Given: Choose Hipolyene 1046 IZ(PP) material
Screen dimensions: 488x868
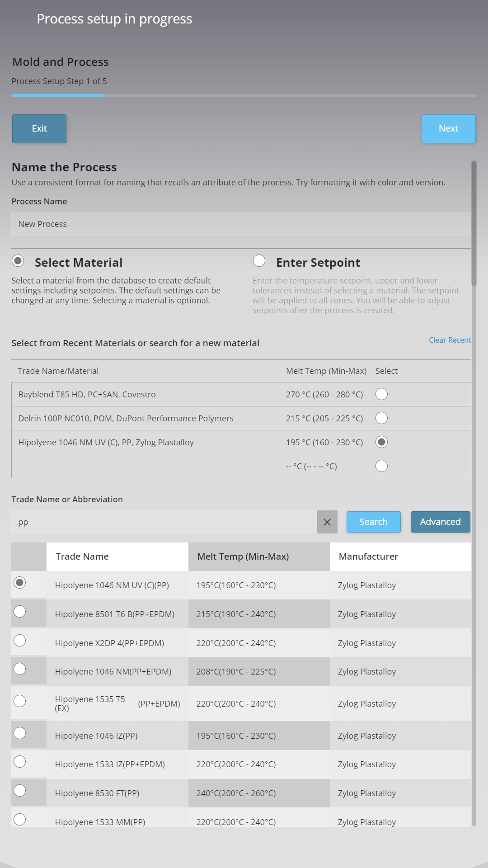Looking at the screenshot, I should [20, 733].
